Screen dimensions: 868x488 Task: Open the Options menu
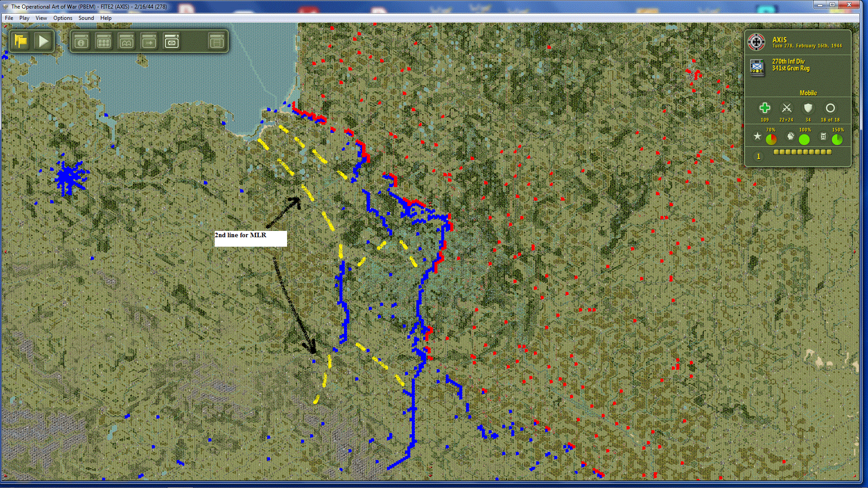tap(63, 18)
